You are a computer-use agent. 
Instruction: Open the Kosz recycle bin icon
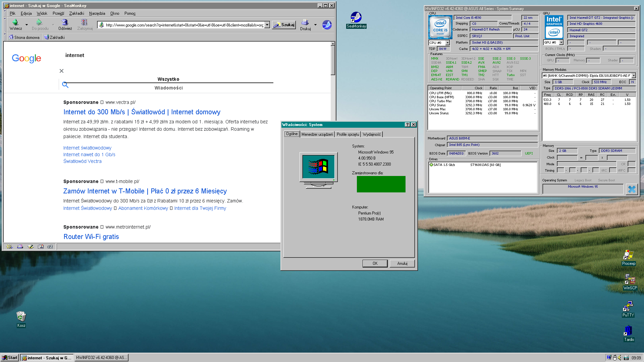(21, 319)
